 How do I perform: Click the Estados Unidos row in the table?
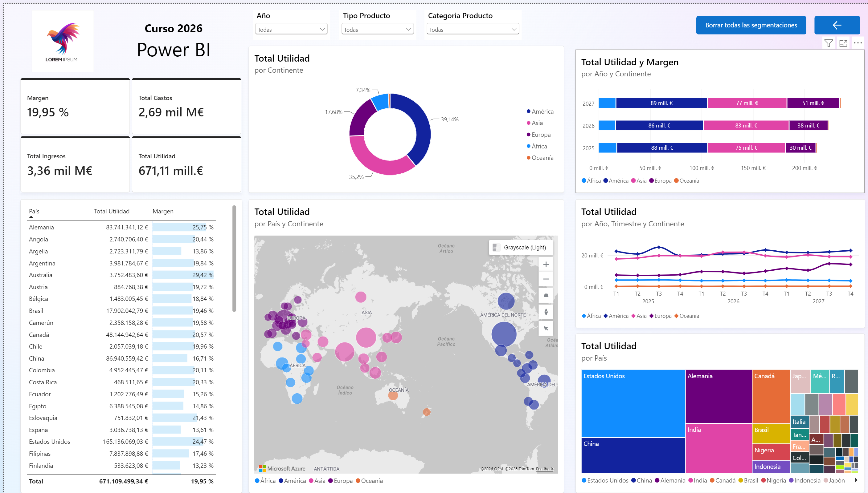[x=121, y=442]
